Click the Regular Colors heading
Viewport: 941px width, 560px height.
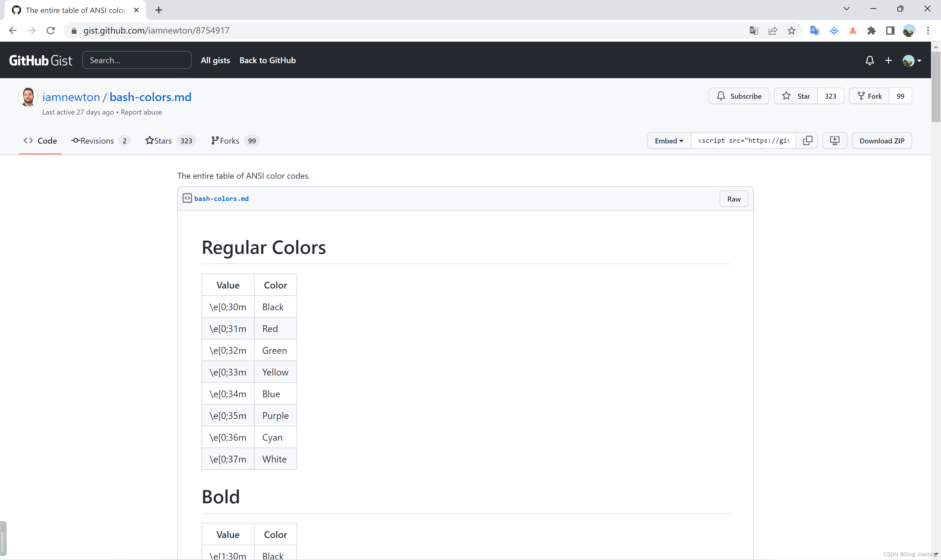[263, 248]
